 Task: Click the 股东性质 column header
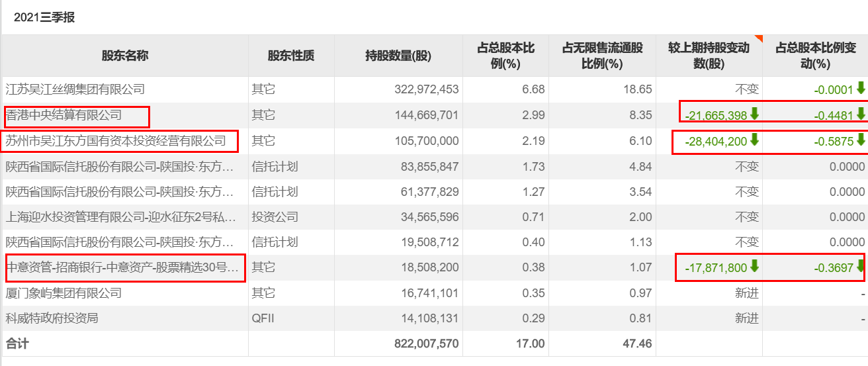point(291,56)
